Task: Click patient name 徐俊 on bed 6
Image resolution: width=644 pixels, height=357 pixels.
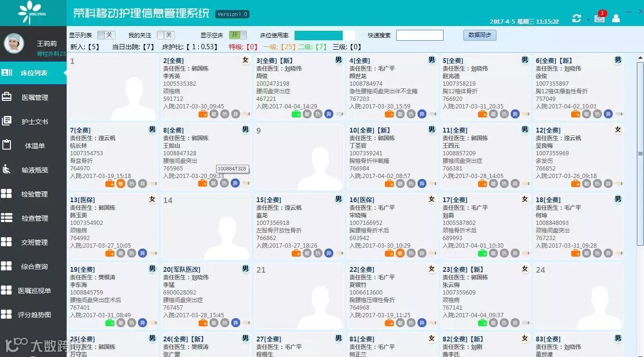Action: [x=541, y=76]
